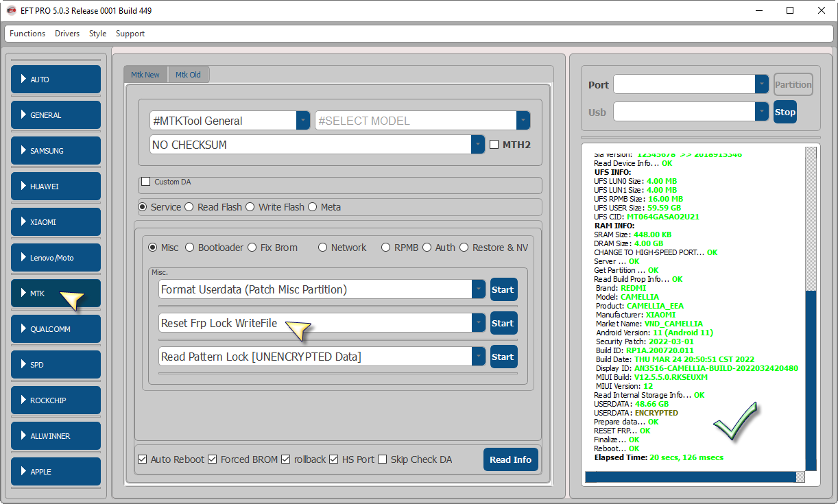Screen dimensions: 838x504
Task: Toggle the Auto Reboot checkbox
Action: pyautogui.click(x=142, y=459)
